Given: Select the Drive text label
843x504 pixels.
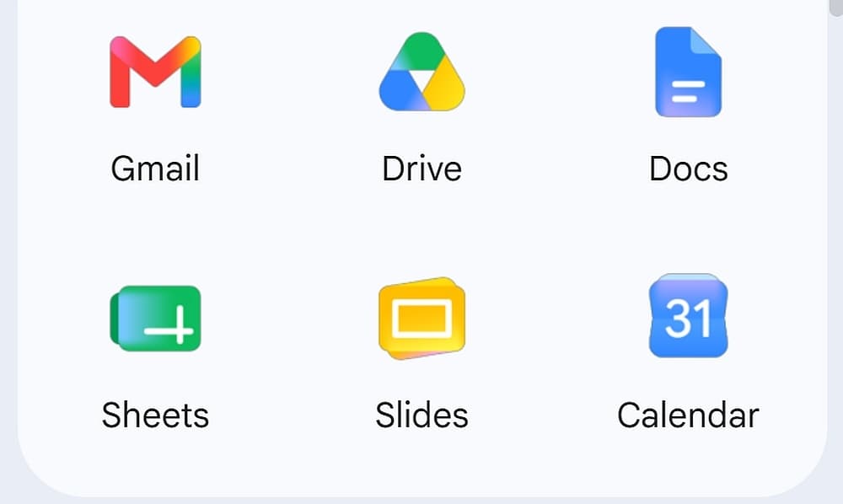Looking at the screenshot, I should [422, 169].
